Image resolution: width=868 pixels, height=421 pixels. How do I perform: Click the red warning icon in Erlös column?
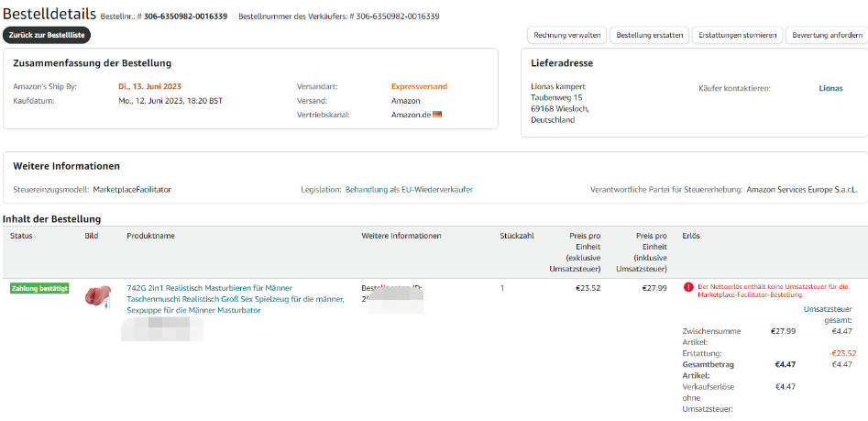687,287
